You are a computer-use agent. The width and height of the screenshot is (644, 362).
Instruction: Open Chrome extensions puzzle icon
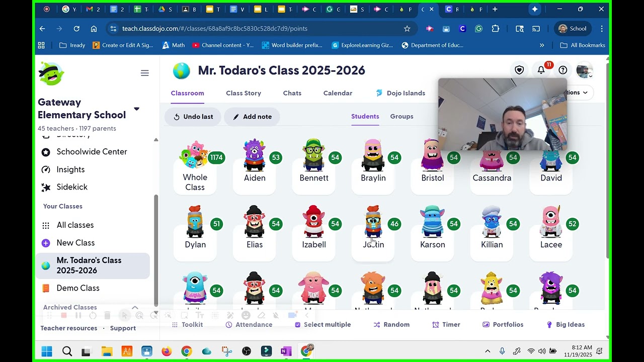click(495, 29)
